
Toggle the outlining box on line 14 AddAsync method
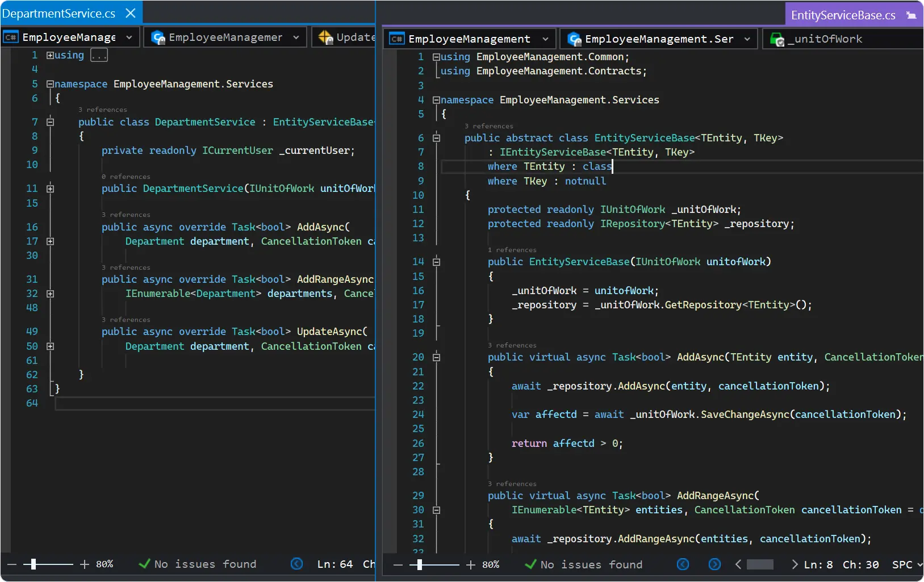click(x=437, y=262)
